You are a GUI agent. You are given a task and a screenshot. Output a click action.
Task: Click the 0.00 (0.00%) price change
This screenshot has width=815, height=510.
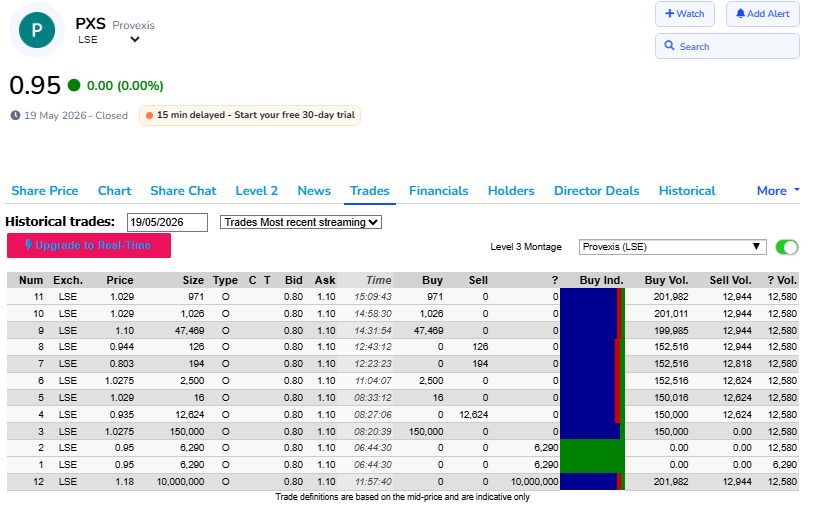coord(125,86)
